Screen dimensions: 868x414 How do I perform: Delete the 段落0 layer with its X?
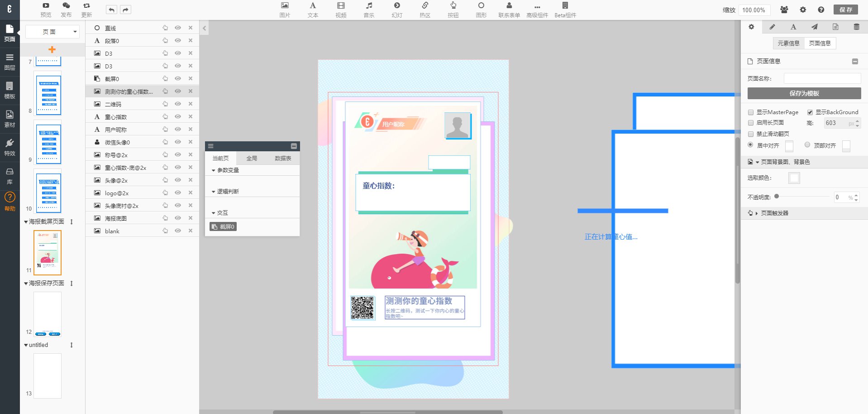point(191,40)
